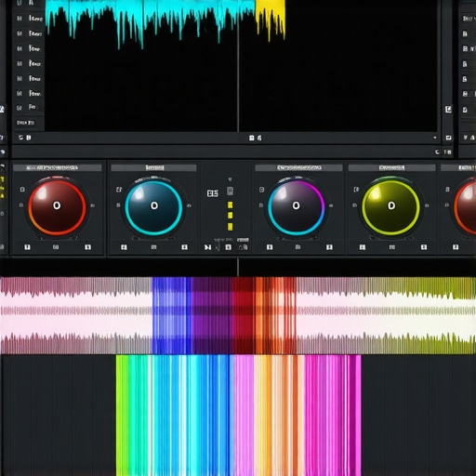This screenshot has height=476, width=476.
Task: Select the dark red segment of the lower waveform
Action: (244, 315)
